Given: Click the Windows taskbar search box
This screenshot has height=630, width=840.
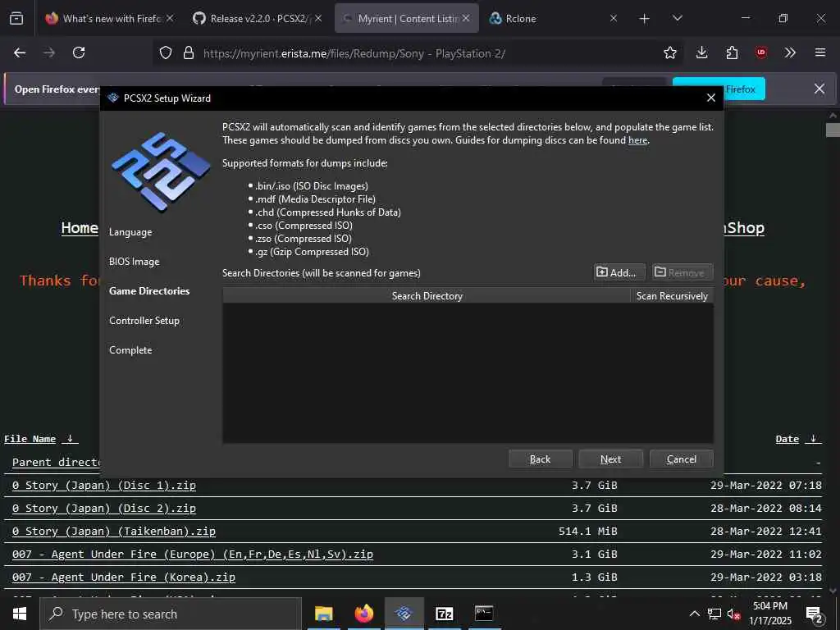Looking at the screenshot, I should point(171,614).
